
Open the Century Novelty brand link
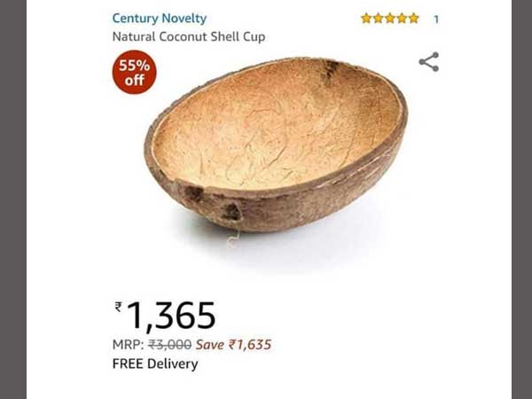(159, 19)
